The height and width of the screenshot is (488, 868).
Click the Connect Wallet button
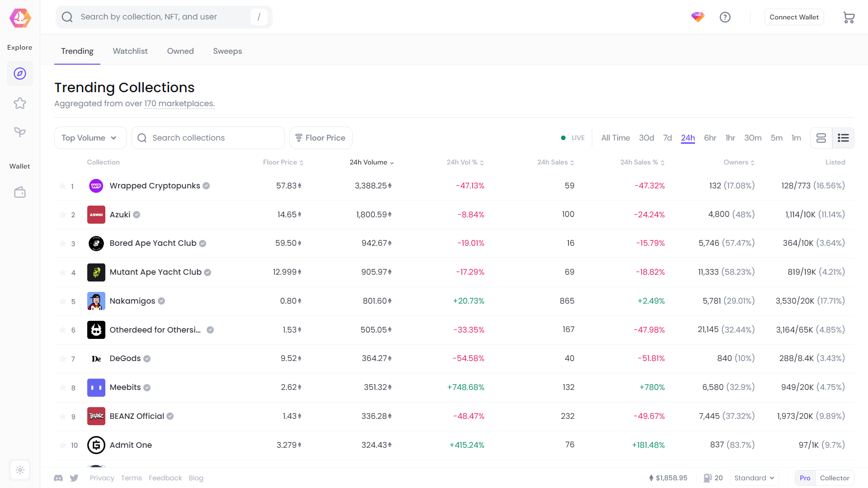click(794, 17)
